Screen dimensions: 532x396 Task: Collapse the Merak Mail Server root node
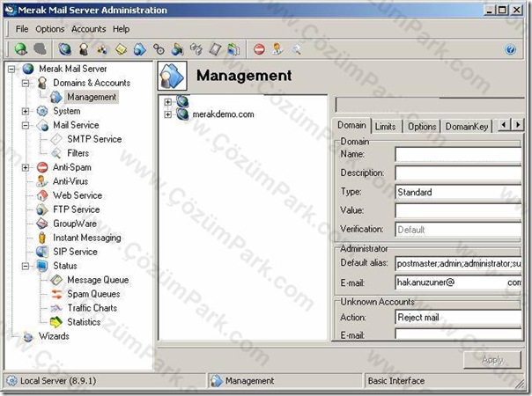pos(11,69)
